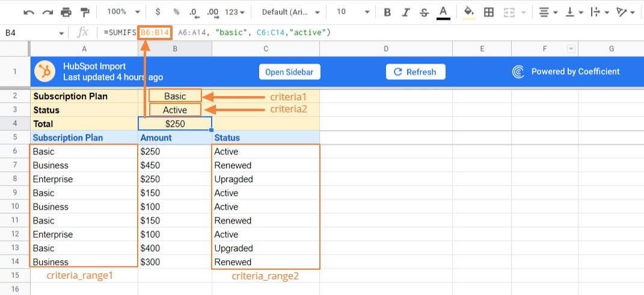Click the Redo arrow icon

(46, 12)
